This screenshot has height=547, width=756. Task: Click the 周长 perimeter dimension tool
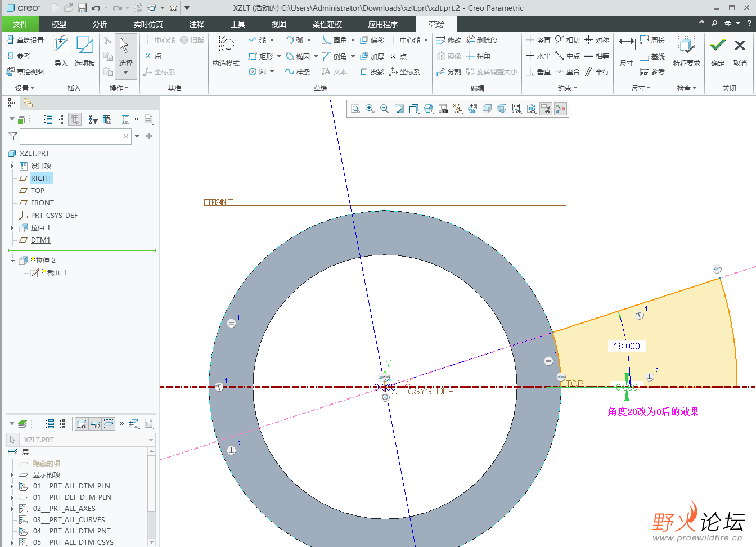click(652, 41)
